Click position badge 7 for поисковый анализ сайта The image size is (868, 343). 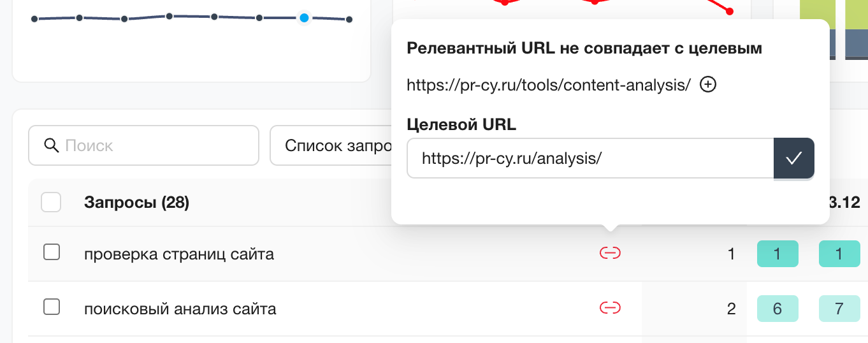tap(839, 309)
